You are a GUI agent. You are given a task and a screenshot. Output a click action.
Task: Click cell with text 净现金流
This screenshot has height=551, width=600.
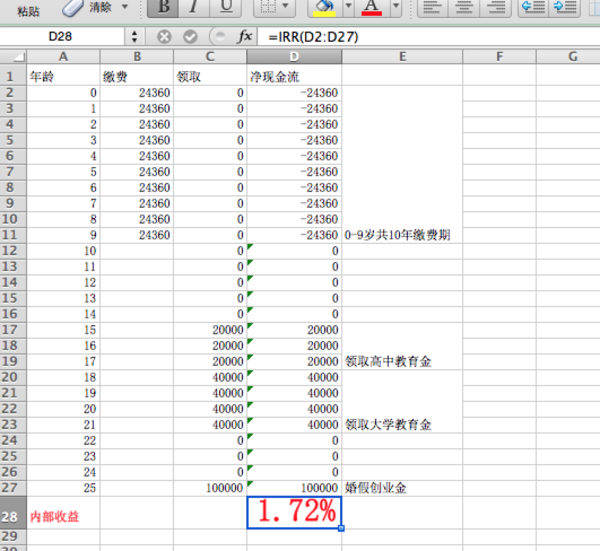point(294,77)
